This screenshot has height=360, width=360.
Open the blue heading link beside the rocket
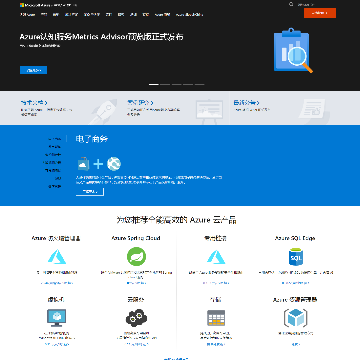pyautogui.click(x=34, y=103)
